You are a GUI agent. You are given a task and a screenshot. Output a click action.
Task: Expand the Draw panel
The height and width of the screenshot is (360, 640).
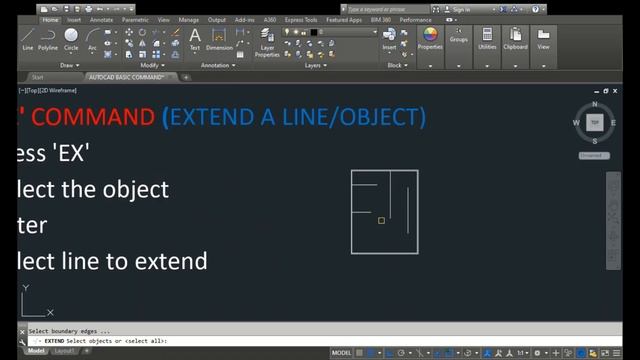69,65
